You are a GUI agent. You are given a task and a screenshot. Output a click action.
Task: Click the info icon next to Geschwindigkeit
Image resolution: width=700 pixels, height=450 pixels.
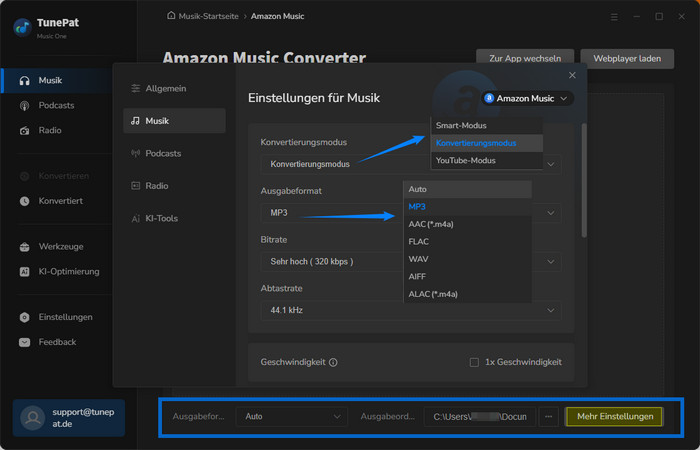coord(333,362)
